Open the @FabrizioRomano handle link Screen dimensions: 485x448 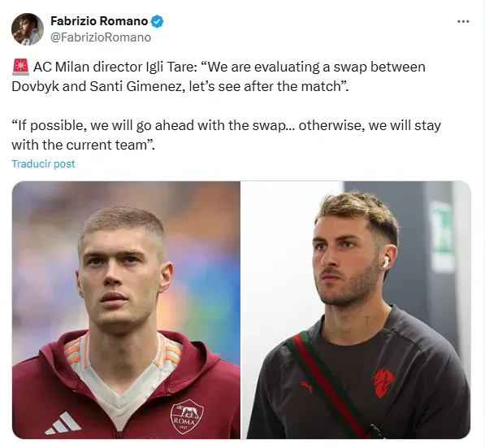[101, 37]
